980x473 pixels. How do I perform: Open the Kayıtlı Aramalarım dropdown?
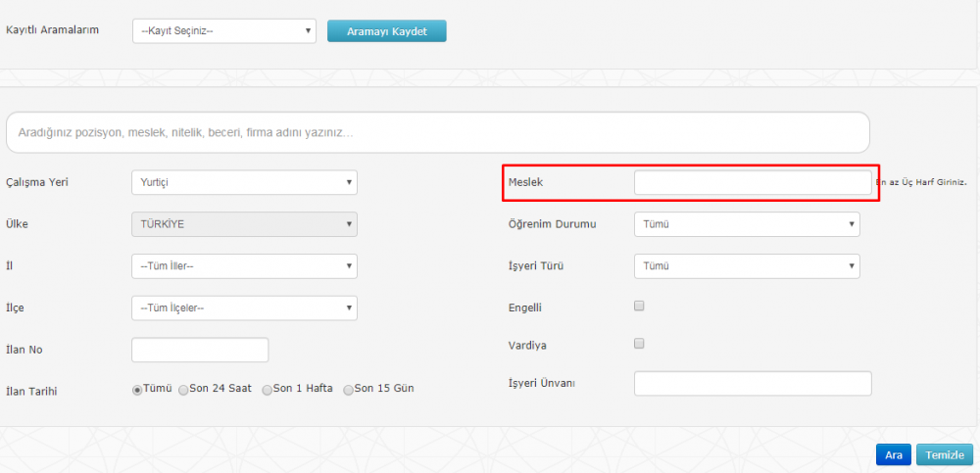coord(224,30)
